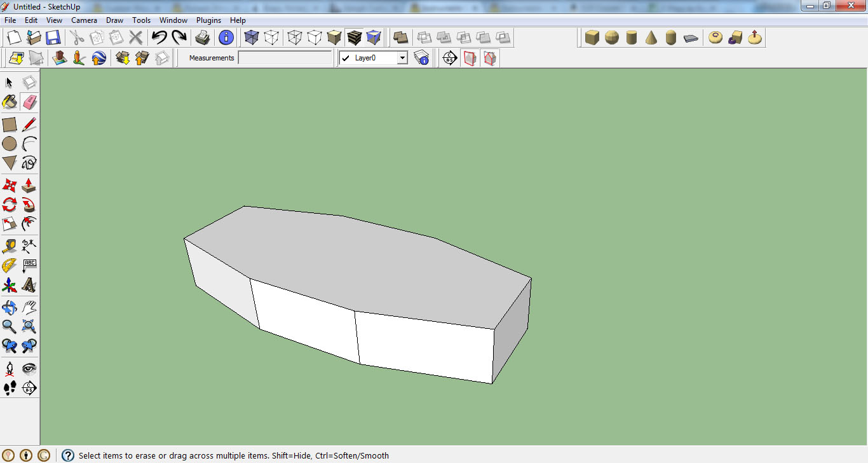Toggle X-ray face style

coord(252,38)
